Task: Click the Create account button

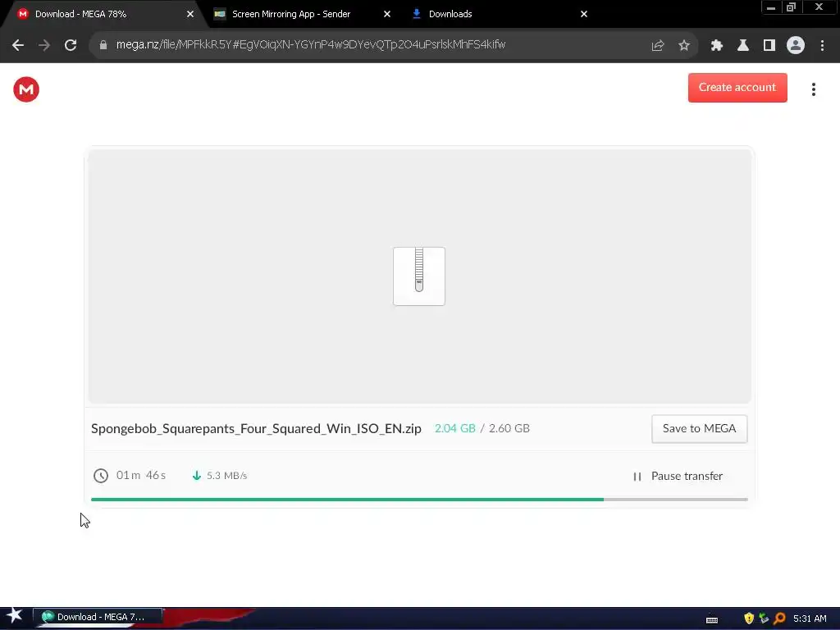Action: 737,88
